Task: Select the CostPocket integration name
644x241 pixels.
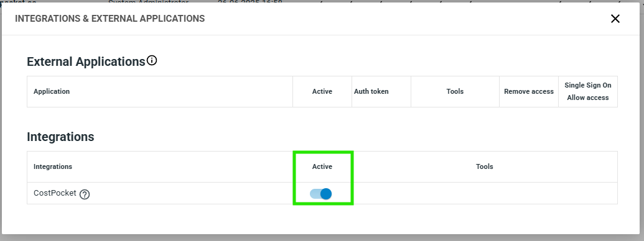Action: (x=55, y=193)
